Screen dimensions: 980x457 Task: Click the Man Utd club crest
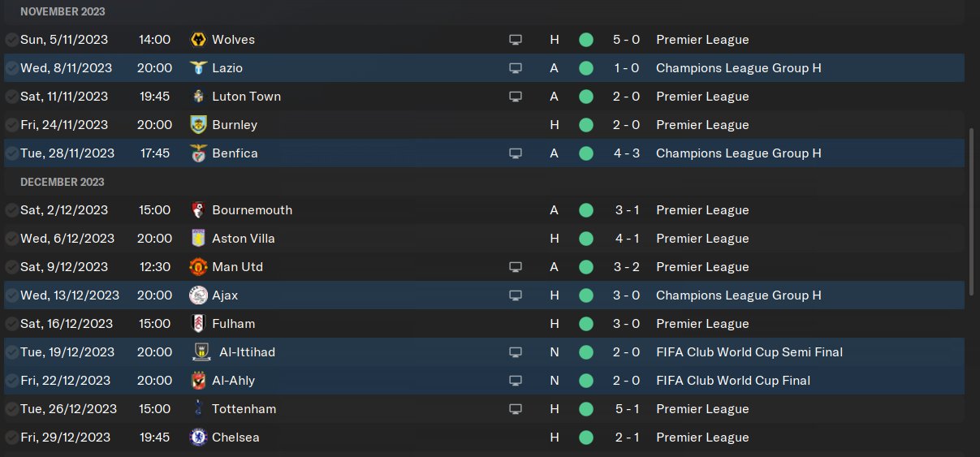click(x=198, y=267)
